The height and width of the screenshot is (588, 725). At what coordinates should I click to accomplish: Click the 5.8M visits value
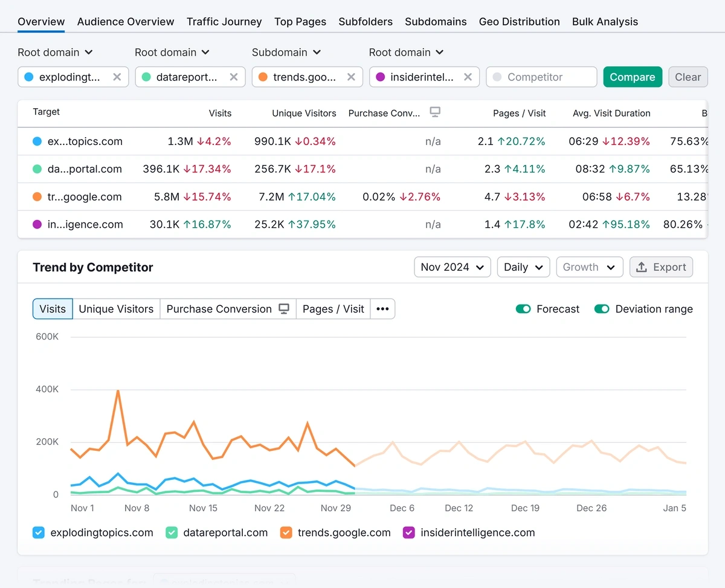click(167, 196)
